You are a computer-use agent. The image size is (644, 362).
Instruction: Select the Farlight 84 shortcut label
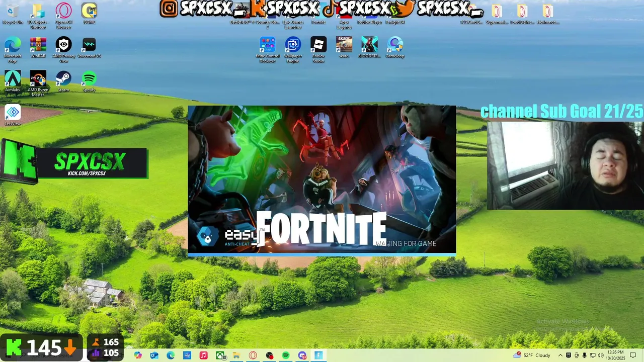click(395, 22)
